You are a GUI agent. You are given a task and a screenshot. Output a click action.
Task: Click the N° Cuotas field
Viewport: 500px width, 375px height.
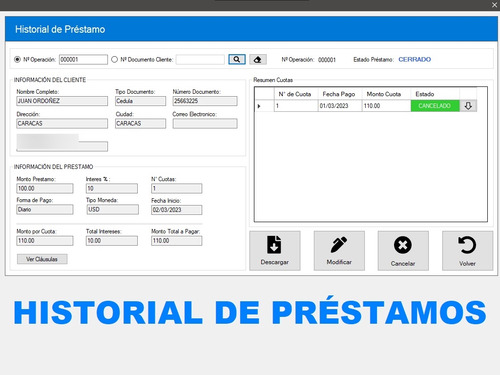point(176,188)
